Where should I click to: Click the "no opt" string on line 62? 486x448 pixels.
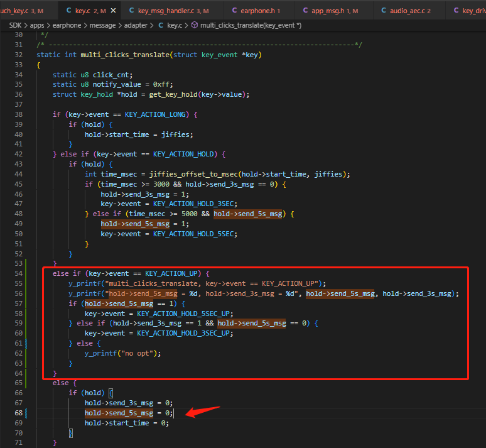pos(137,353)
